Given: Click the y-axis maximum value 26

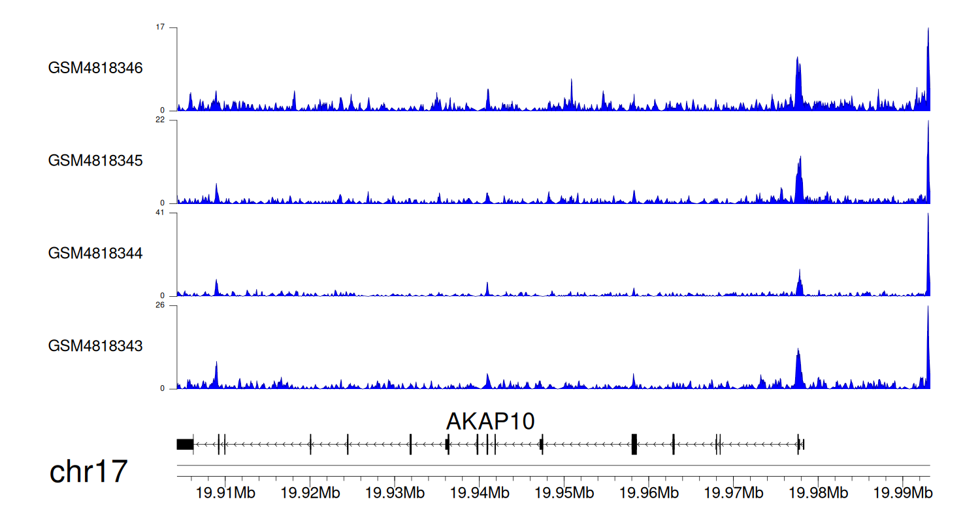Looking at the screenshot, I should [160, 305].
